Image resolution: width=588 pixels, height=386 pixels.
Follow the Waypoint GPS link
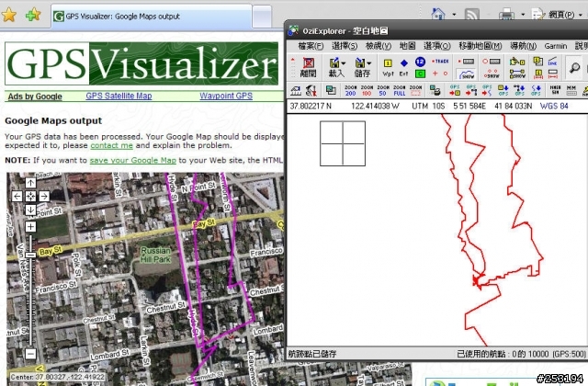pos(226,96)
